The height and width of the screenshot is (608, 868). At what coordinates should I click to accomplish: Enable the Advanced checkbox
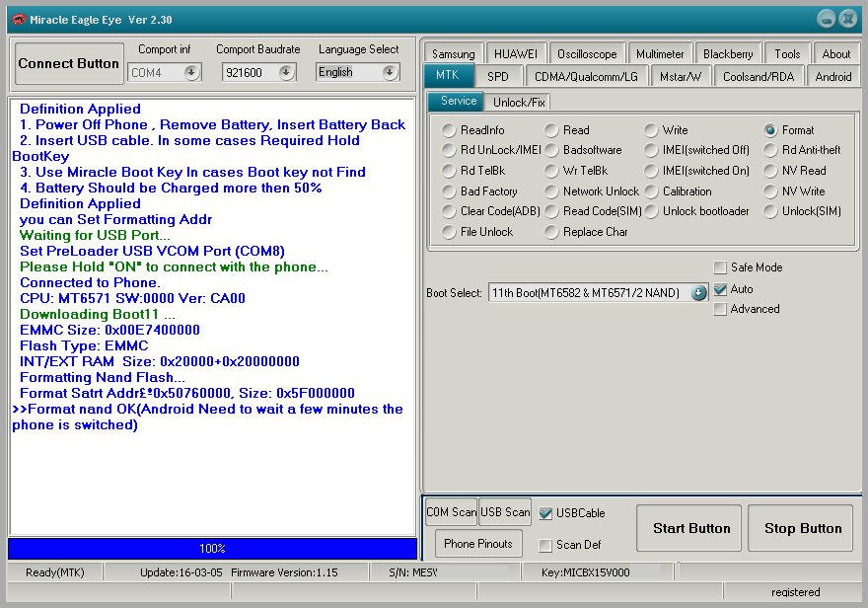(720, 309)
